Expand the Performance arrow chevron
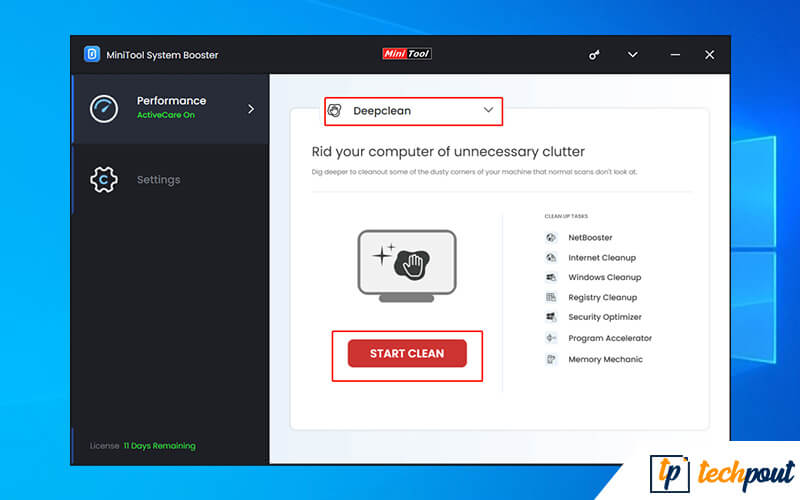The image size is (800, 500). pos(251,109)
